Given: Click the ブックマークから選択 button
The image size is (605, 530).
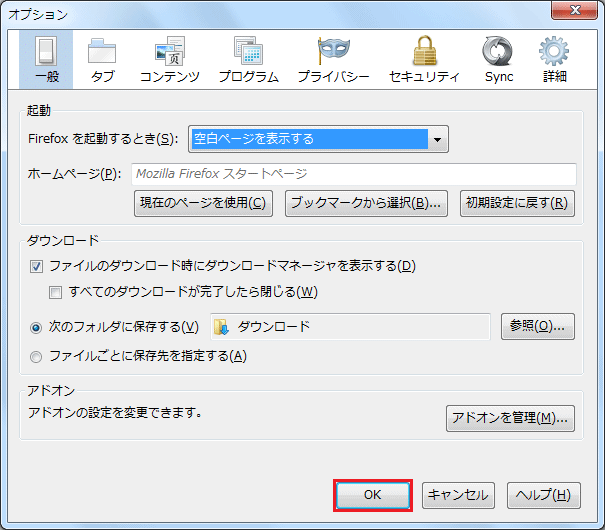Looking at the screenshot, I should pyautogui.click(x=365, y=203).
